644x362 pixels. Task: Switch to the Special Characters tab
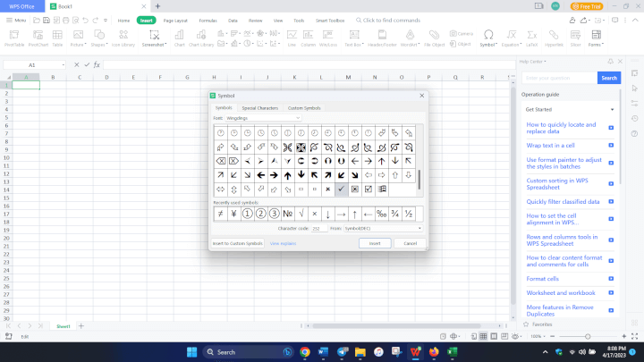coord(260,108)
